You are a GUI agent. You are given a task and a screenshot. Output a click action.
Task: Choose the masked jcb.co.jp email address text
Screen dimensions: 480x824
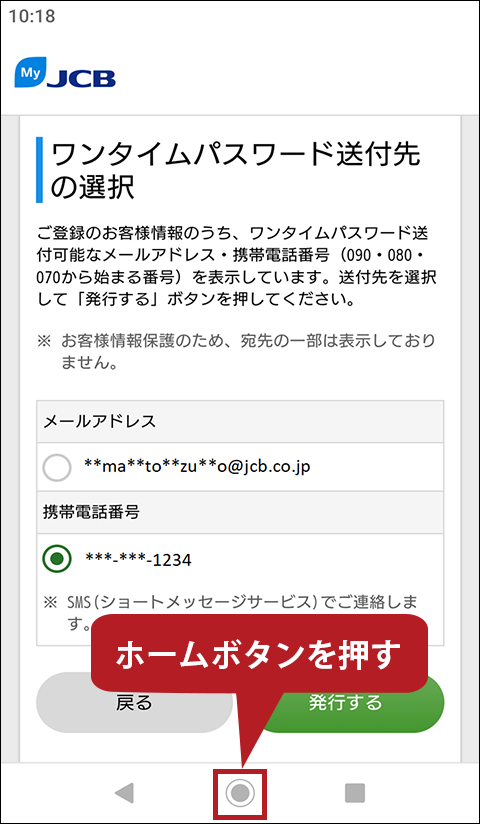pyautogui.click(x=197, y=466)
